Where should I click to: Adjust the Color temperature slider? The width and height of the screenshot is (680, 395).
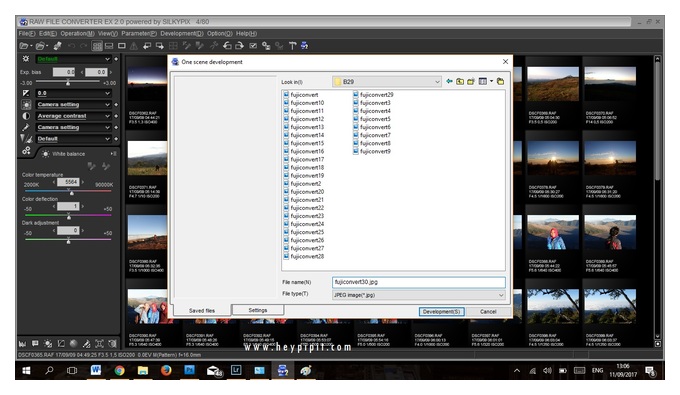[x=68, y=191]
